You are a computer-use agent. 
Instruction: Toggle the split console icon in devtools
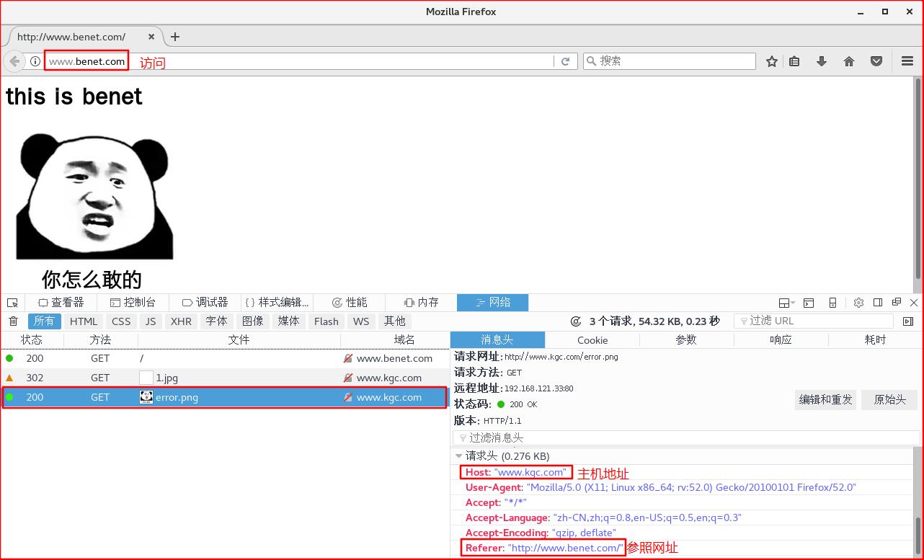(x=809, y=303)
